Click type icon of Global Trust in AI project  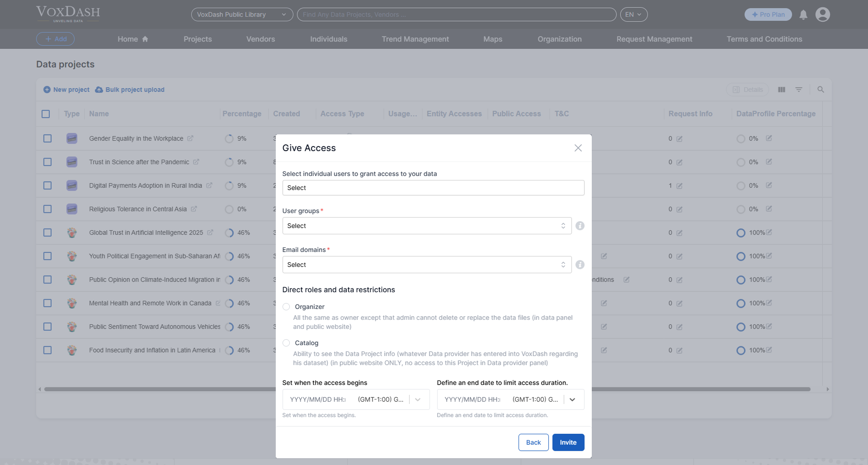click(x=72, y=232)
